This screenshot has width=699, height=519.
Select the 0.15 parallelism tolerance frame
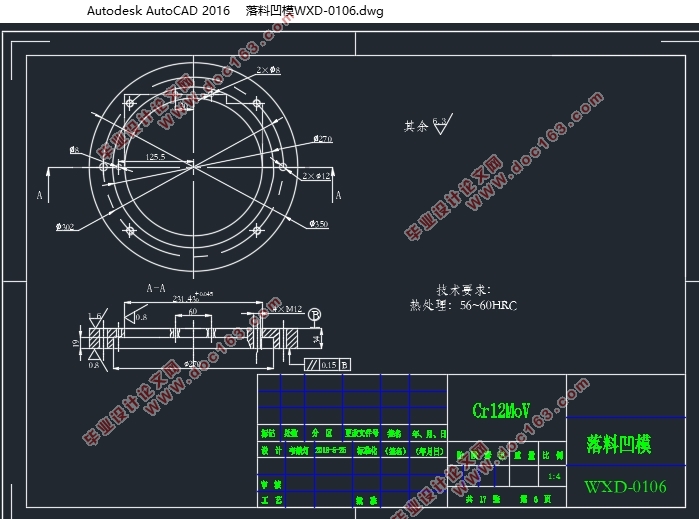[x=328, y=365]
